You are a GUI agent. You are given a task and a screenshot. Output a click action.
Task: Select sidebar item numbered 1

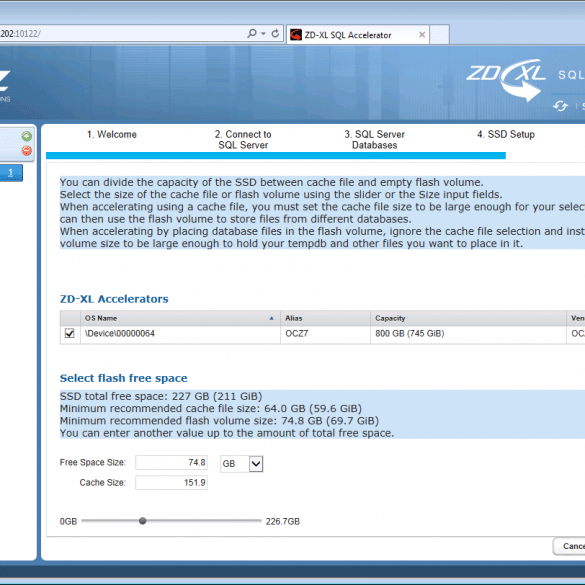coord(10,173)
